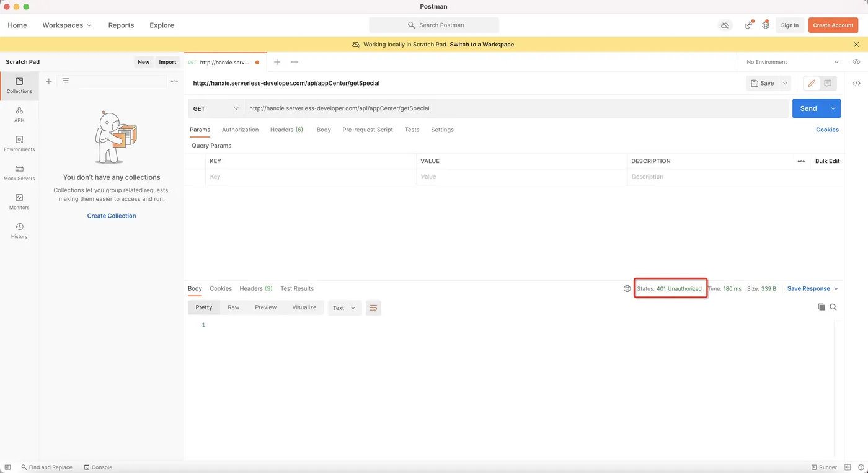
Task: Go to the Home menu item
Action: coord(17,25)
